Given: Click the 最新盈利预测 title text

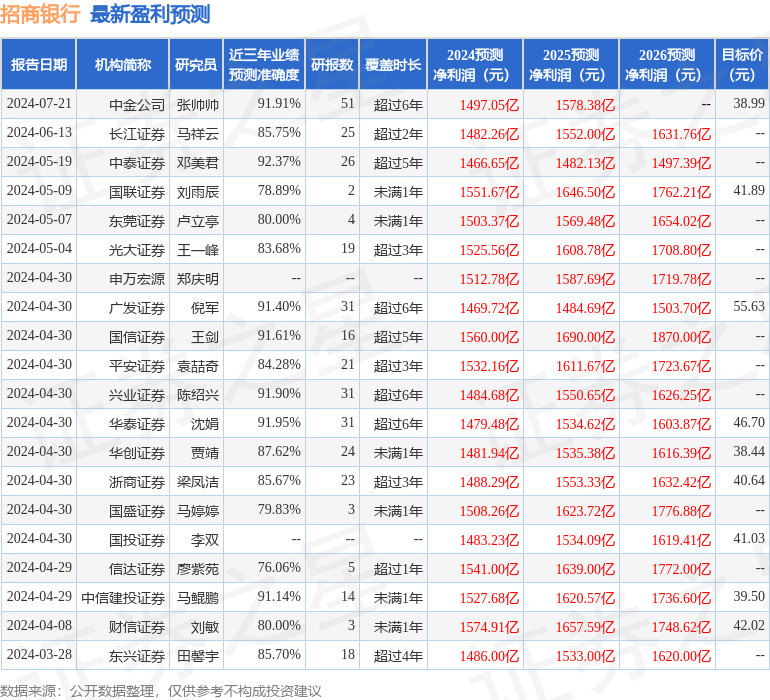Looking at the screenshot, I should point(150,14).
